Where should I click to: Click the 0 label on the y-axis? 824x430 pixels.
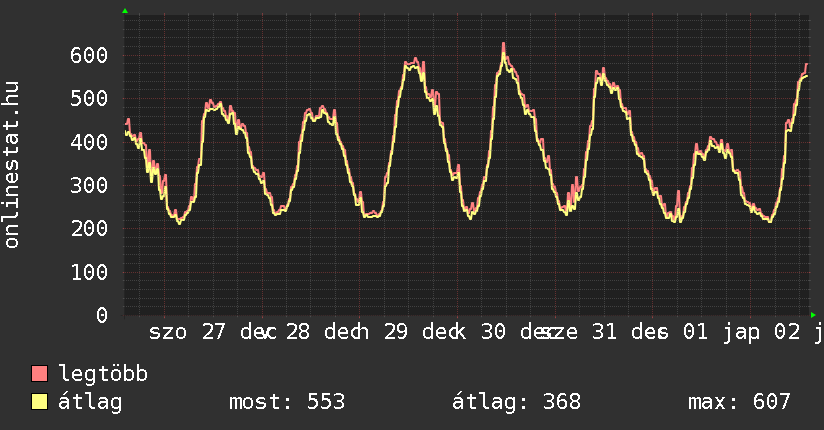point(103,315)
